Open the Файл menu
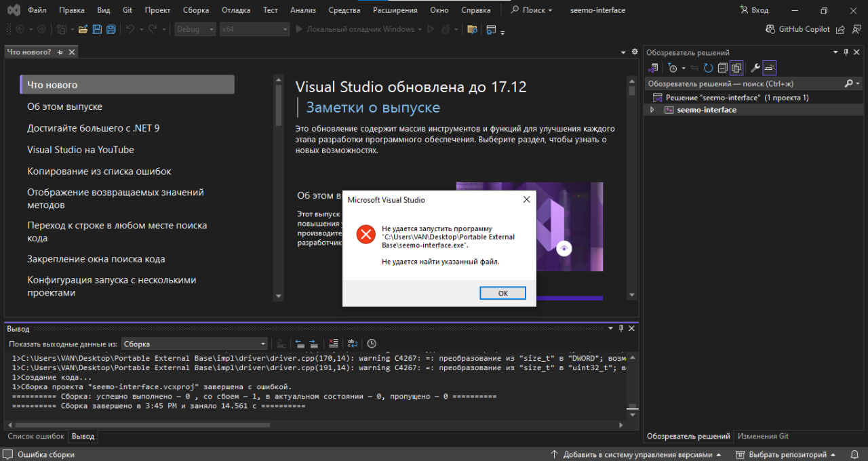Screen dimensions: 868x461 coord(37,10)
